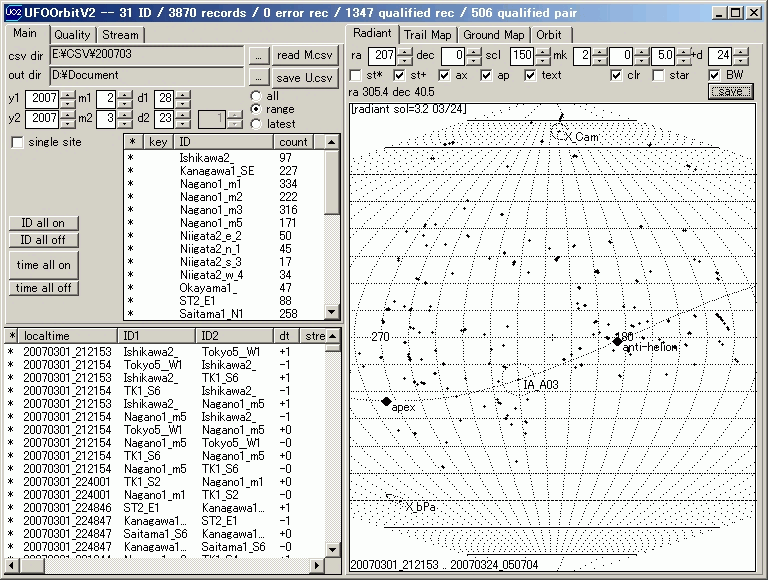The image size is (768, 580).
Task: Increase the y1 year spinner value
Action: [x=67, y=94]
